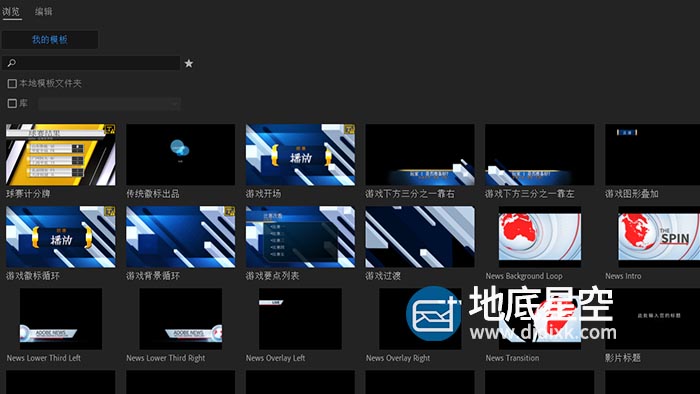Click the 影片标题 label text
The image size is (700, 394).
[623, 358]
